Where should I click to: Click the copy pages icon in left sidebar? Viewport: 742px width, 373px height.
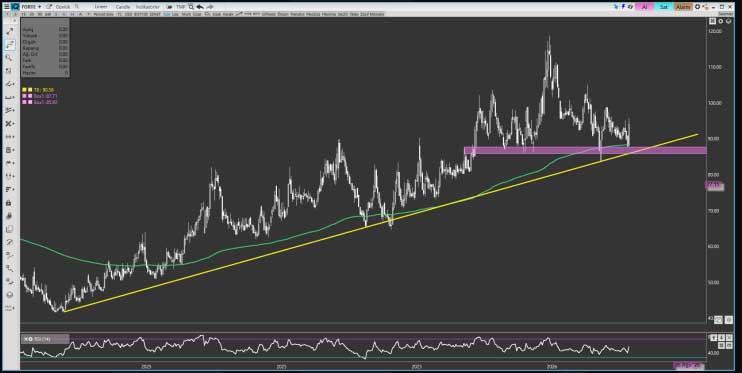pos(9,229)
